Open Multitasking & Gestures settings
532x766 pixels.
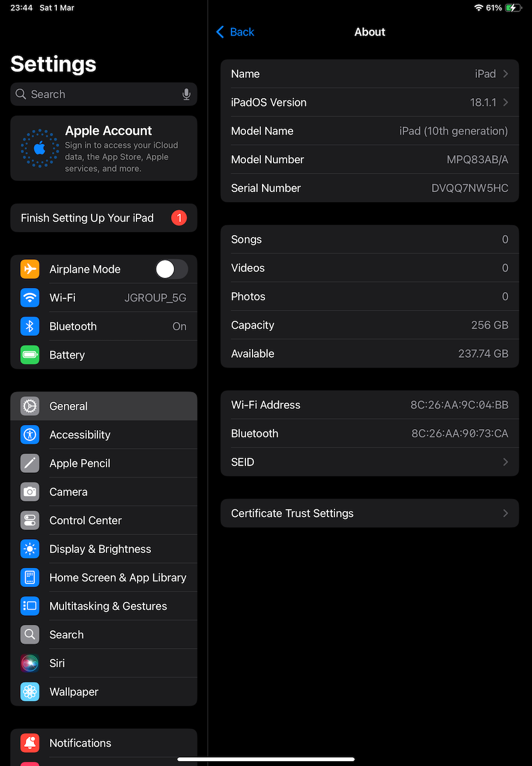(x=104, y=606)
